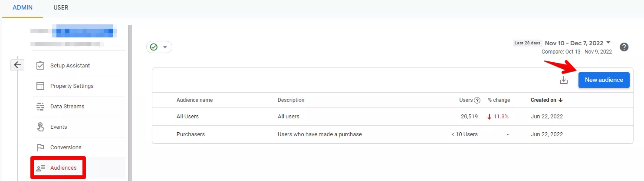Click the Conversions flag icon
Image resolution: width=644 pixels, height=181 pixels.
40,147
